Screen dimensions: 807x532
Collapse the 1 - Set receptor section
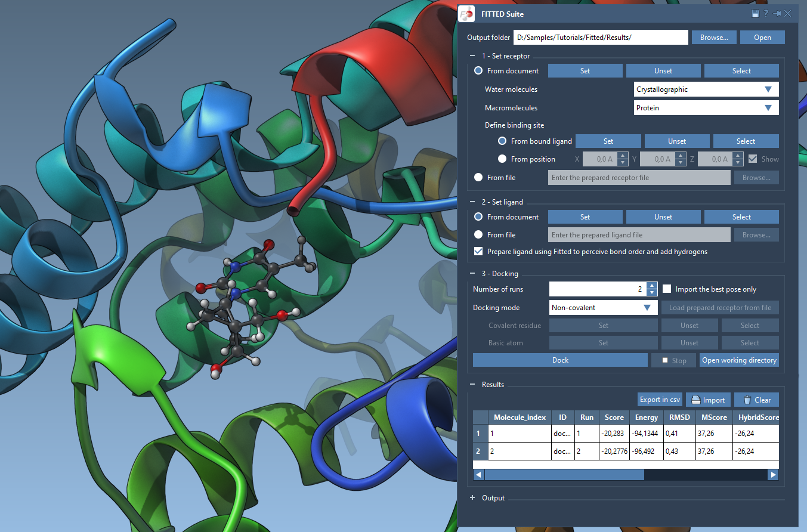pos(473,56)
